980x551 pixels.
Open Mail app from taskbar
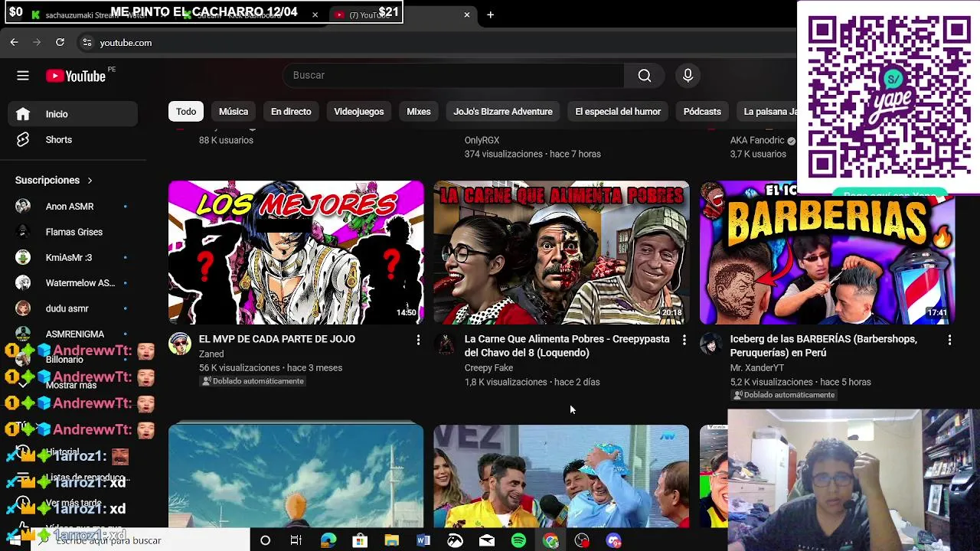[487, 540]
